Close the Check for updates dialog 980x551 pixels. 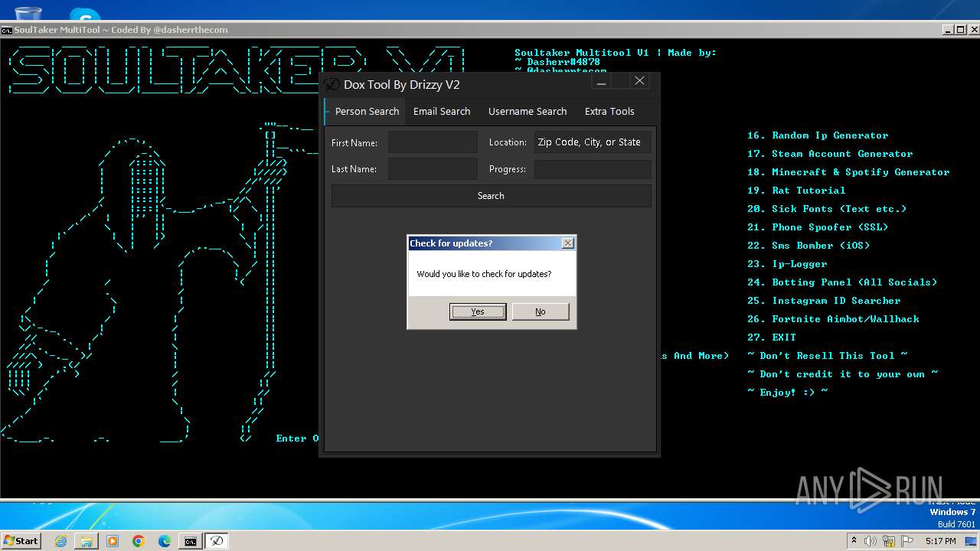567,243
